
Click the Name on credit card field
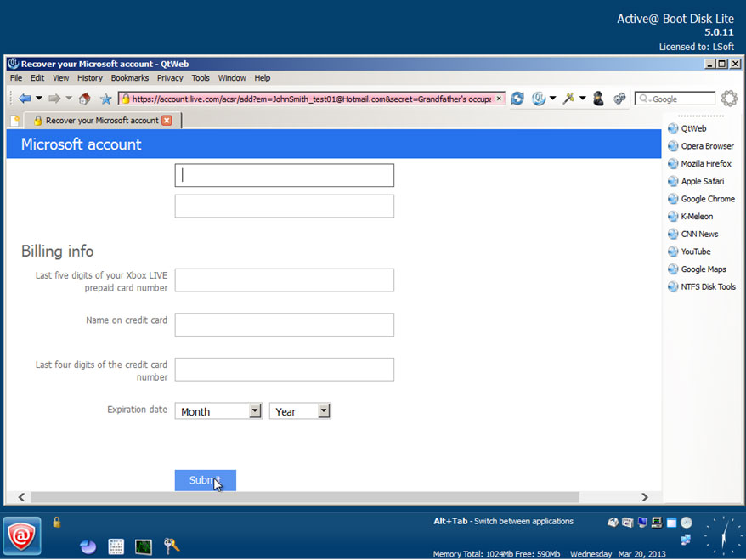tap(284, 325)
